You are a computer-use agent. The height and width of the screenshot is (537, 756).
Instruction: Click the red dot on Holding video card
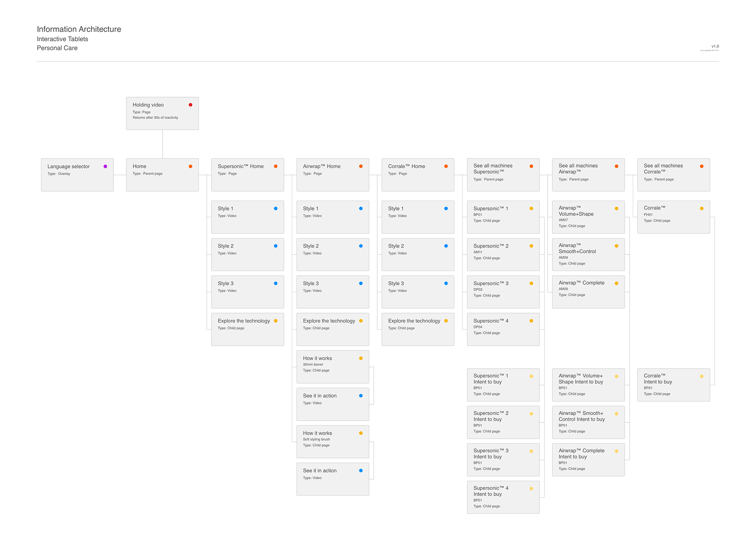tap(191, 105)
